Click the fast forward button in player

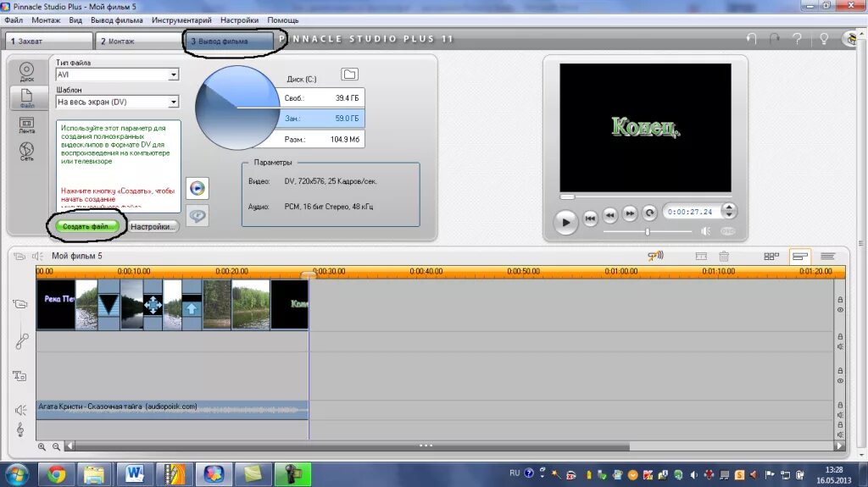(630, 213)
